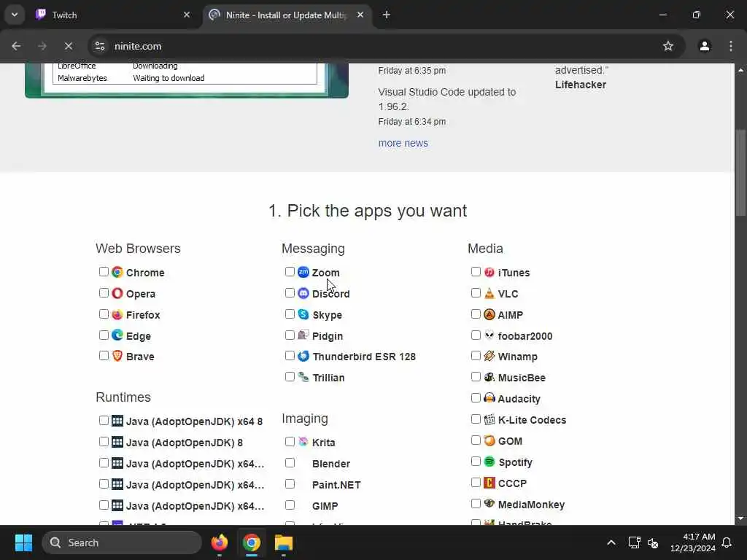747x560 pixels.
Task: Check the Audacity checkbox
Action: (x=476, y=397)
